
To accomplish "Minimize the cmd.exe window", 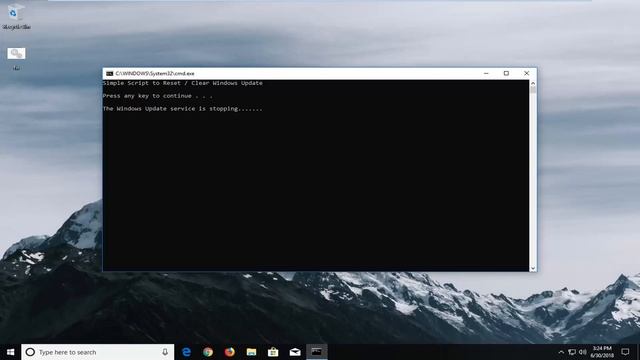I will tap(486, 73).
